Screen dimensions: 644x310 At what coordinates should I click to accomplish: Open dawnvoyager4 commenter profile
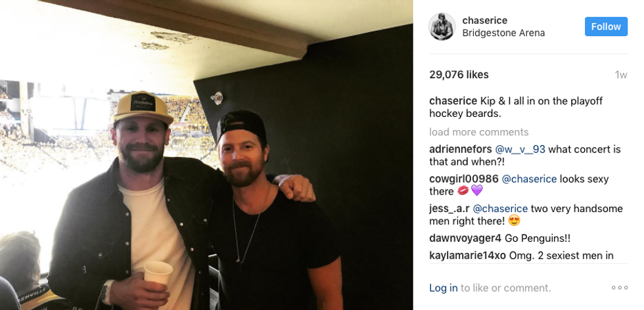[465, 238]
